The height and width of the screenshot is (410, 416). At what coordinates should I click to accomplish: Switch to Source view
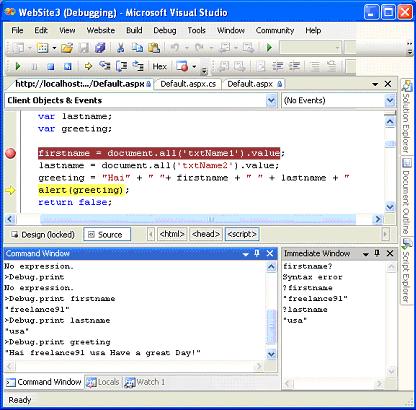(107, 235)
